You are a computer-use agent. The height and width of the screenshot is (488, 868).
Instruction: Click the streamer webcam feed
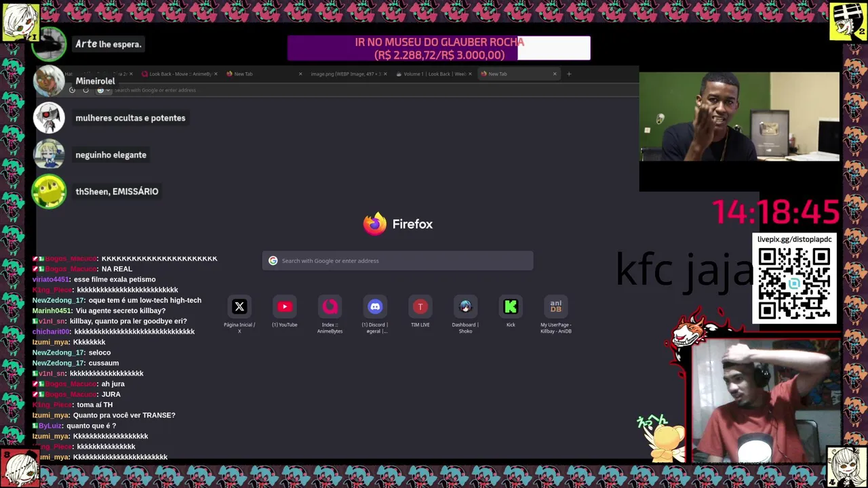(765, 402)
